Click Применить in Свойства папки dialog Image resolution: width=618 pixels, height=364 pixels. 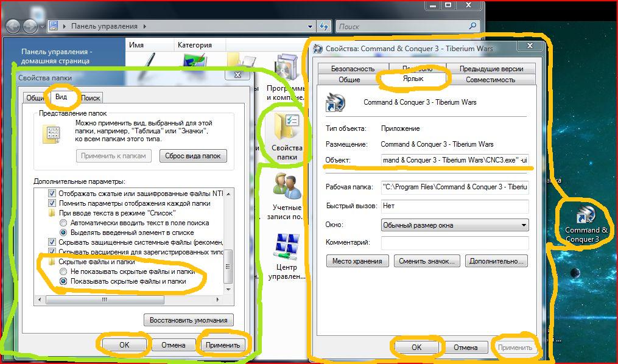coord(223,345)
